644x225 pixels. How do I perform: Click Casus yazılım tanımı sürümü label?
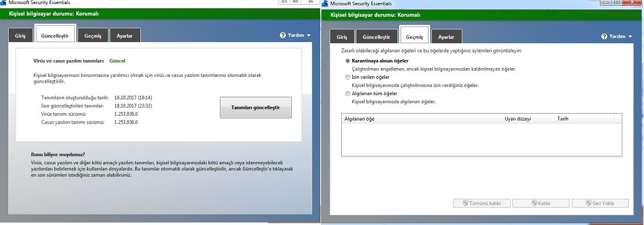pos(73,122)
